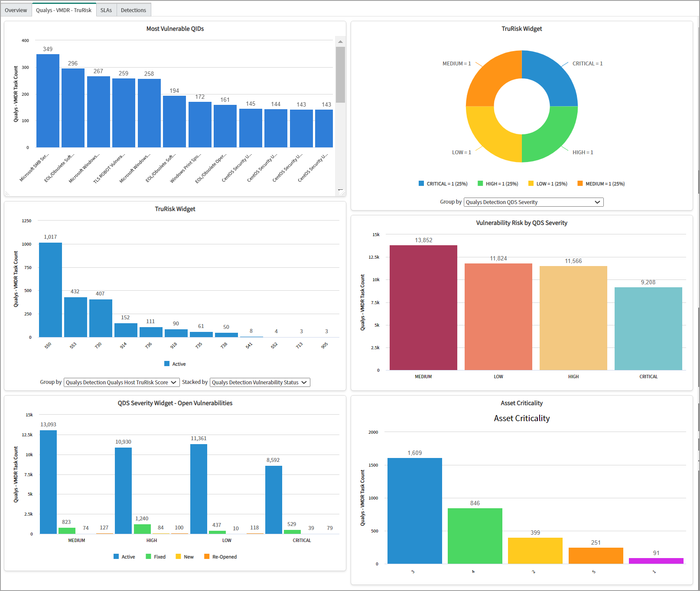Open the Group by TruRisk Score dropdown

pos(121,382)
